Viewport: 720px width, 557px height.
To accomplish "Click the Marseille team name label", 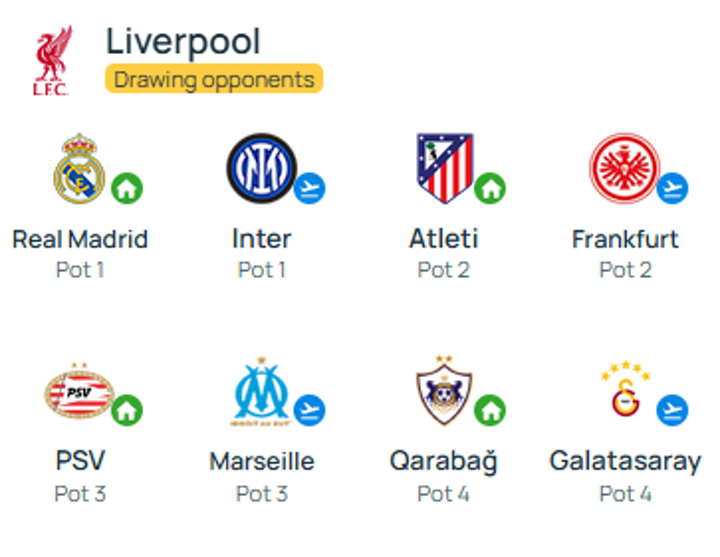I will 261,461.
